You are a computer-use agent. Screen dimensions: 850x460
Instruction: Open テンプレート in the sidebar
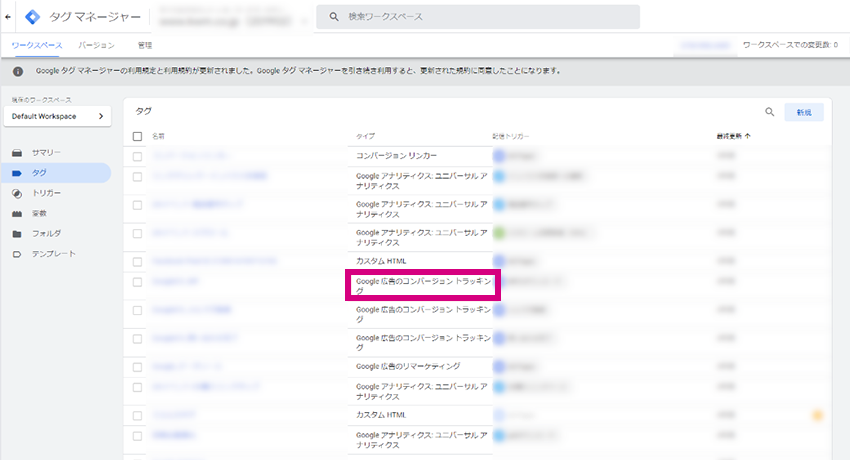54,254
